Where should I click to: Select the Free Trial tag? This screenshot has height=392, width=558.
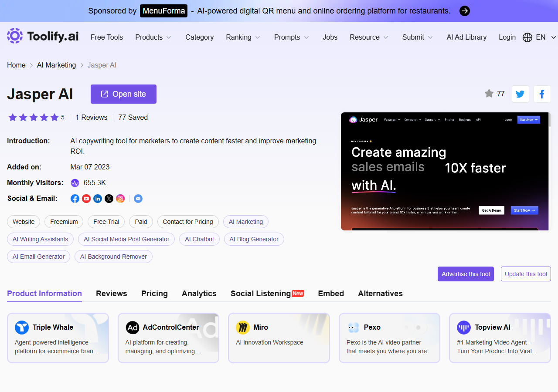tap(106, 222)
